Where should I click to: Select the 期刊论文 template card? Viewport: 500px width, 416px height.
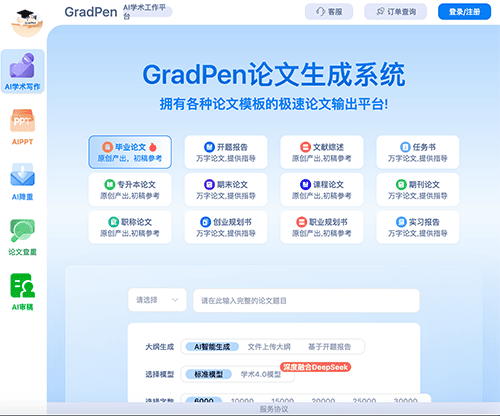click(x=418, y=189)
